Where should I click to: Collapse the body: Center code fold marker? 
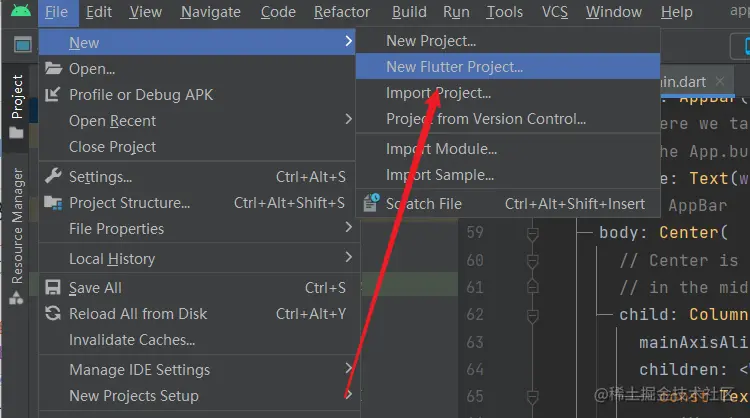pos(533,234)
